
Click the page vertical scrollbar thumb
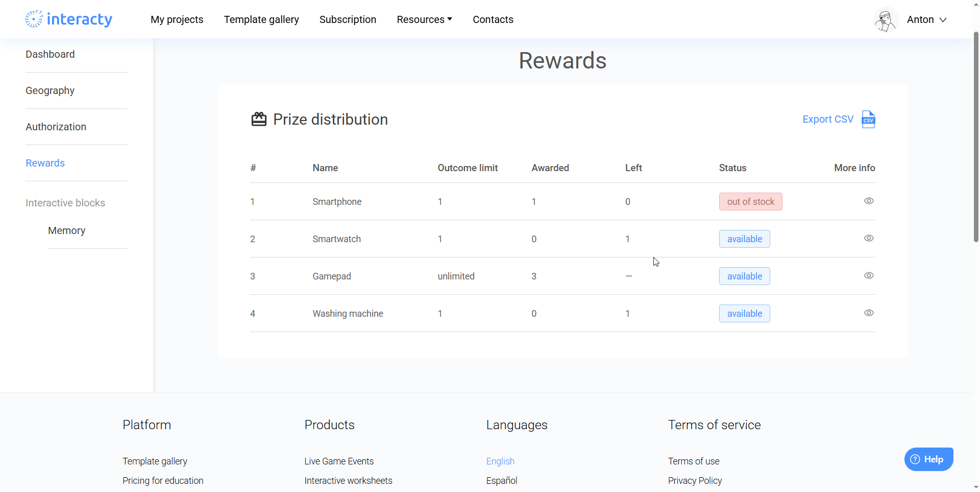coord(976,138)
